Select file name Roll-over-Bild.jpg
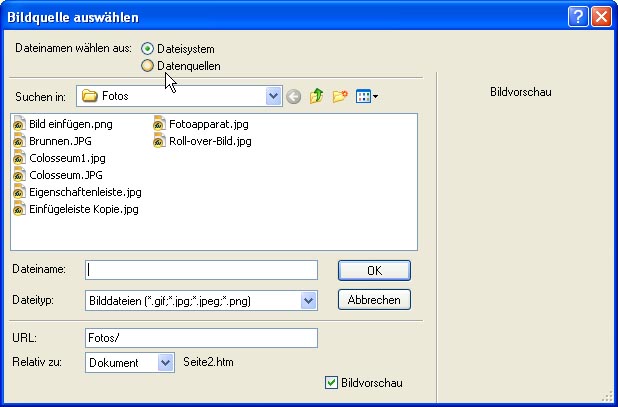 (x=210, y=141)
